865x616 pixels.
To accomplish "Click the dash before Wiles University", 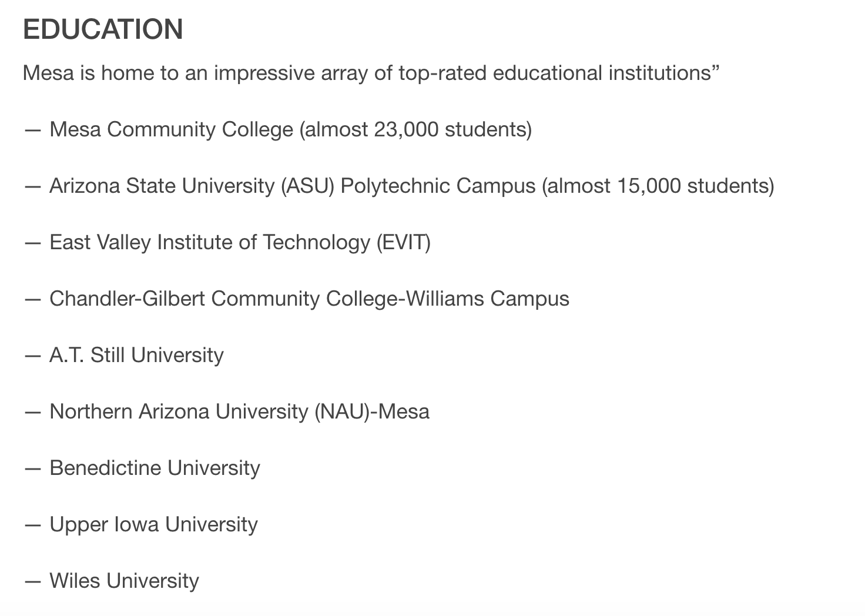I will (32, 581).
